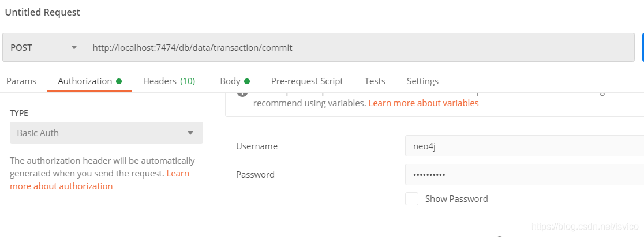This screenshot has height=237, width=644.
Task: Expand the Basic Auth type dropdown
Action: tap(106, 133)
